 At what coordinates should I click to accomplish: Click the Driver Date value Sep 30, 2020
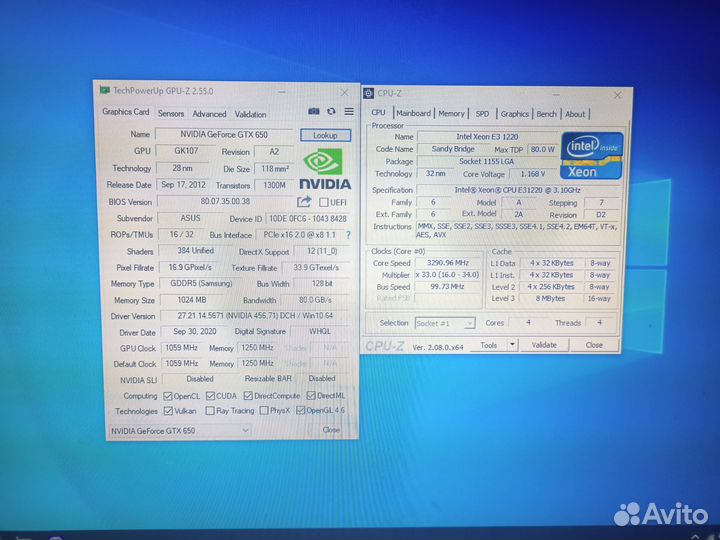point(195,332)
